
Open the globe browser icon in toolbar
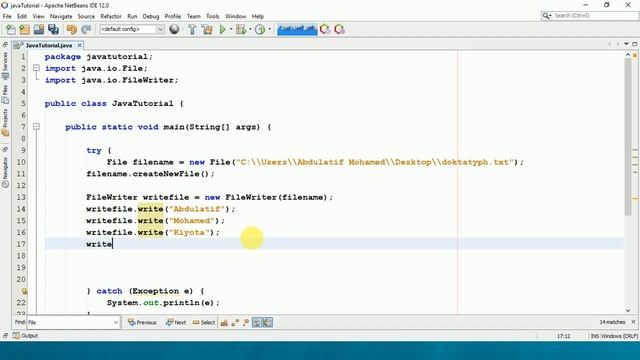tap(174, 29)
